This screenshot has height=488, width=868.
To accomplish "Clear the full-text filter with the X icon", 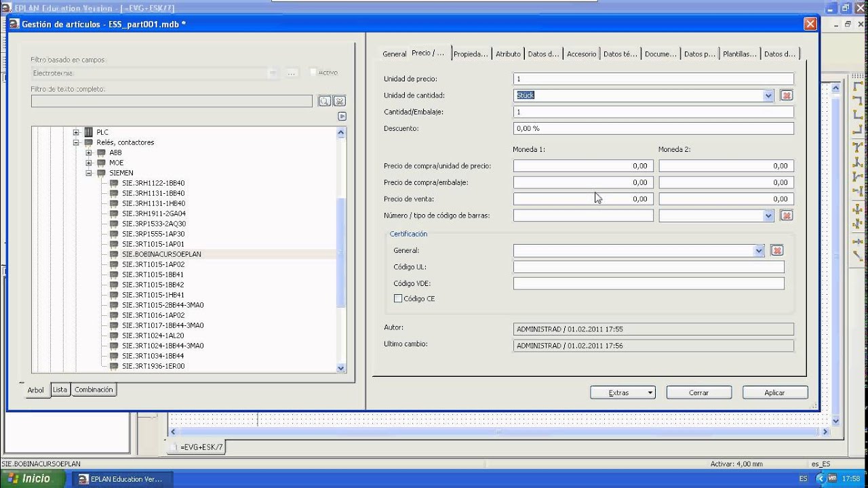I will [340, 101].
